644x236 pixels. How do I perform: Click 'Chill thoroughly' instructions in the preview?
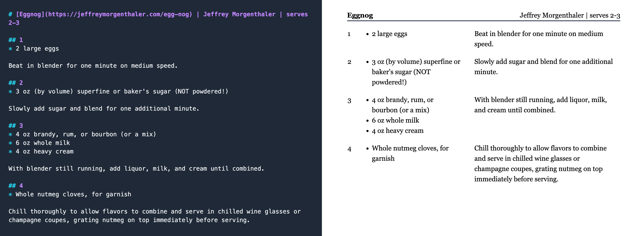click(x=540, y=163)
